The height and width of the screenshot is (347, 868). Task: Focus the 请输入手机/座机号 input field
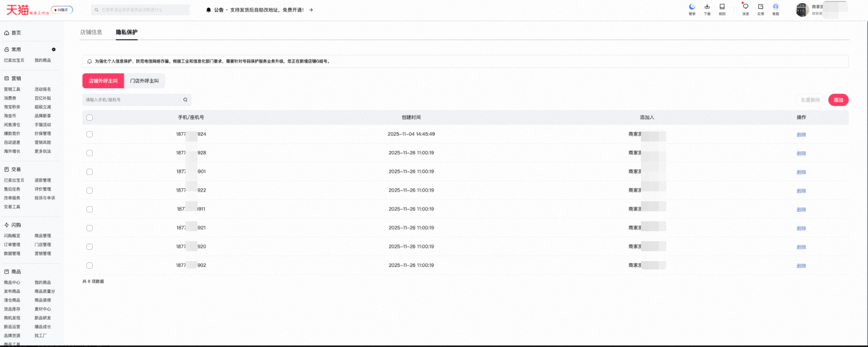[131, 100]
